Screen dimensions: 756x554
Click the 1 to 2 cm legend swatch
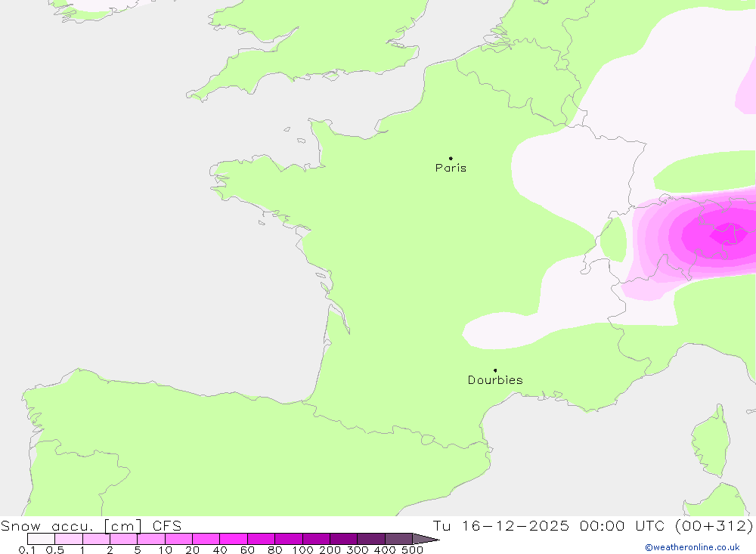pyautogui.click(x=97, y=539)
